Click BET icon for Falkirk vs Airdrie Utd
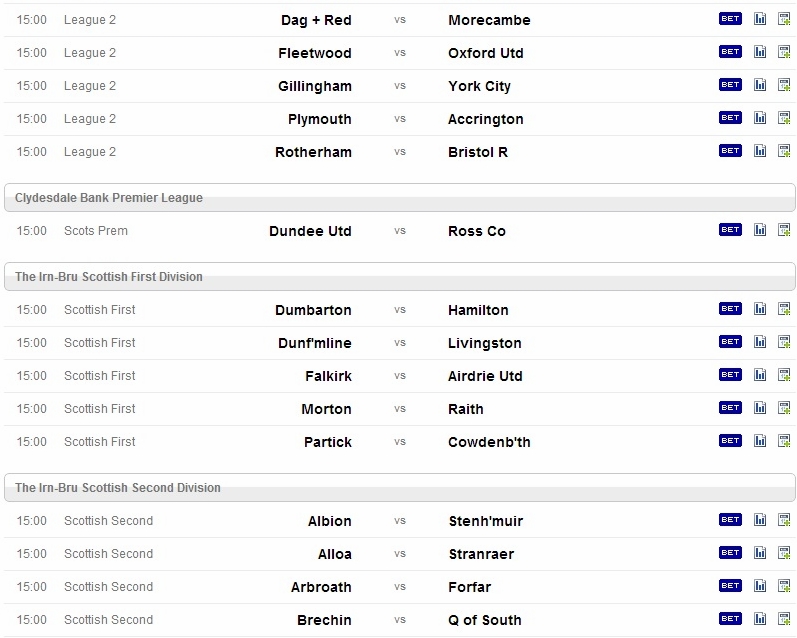This screenshot has height=638, width=797. click(x=730, y=375)
